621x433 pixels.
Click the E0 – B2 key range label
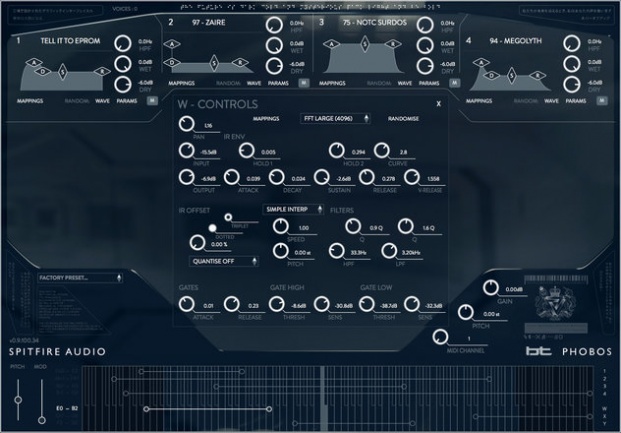tap(67, 408)
